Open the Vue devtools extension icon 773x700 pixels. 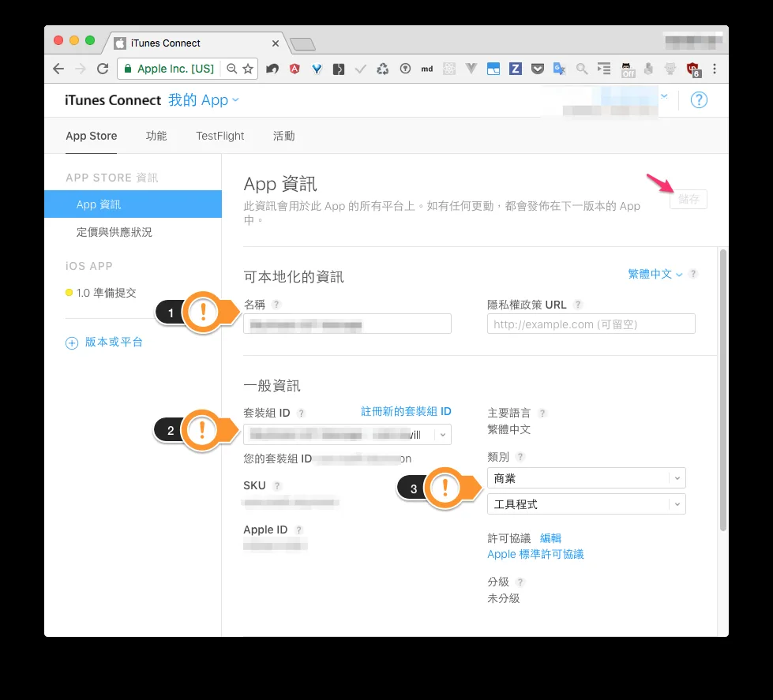click(x=471, y=69)
